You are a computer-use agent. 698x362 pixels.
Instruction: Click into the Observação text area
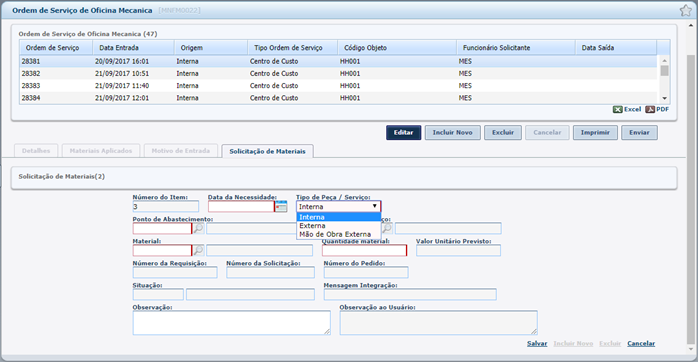(x=231, y=322)
